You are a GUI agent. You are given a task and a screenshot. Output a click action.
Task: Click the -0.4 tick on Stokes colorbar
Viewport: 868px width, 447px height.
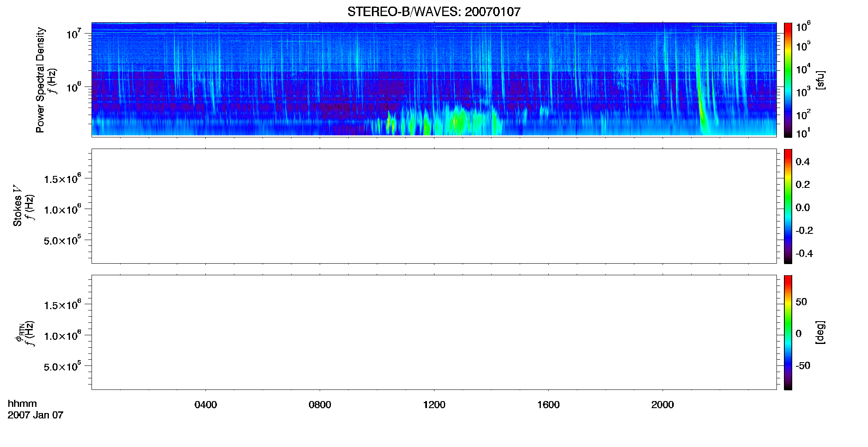pyautogui.click(x=804, y=254)
